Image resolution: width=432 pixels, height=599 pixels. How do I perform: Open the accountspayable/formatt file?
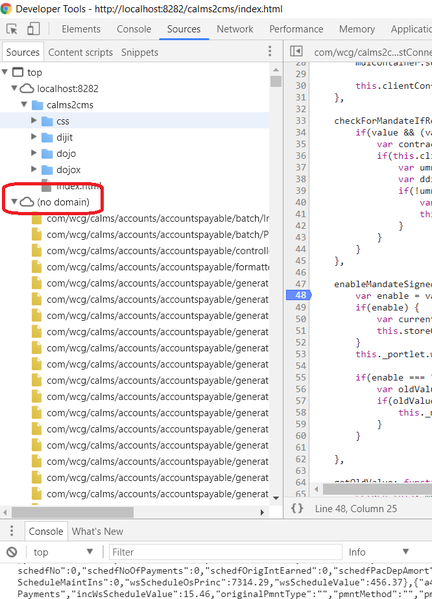(157, 267)
